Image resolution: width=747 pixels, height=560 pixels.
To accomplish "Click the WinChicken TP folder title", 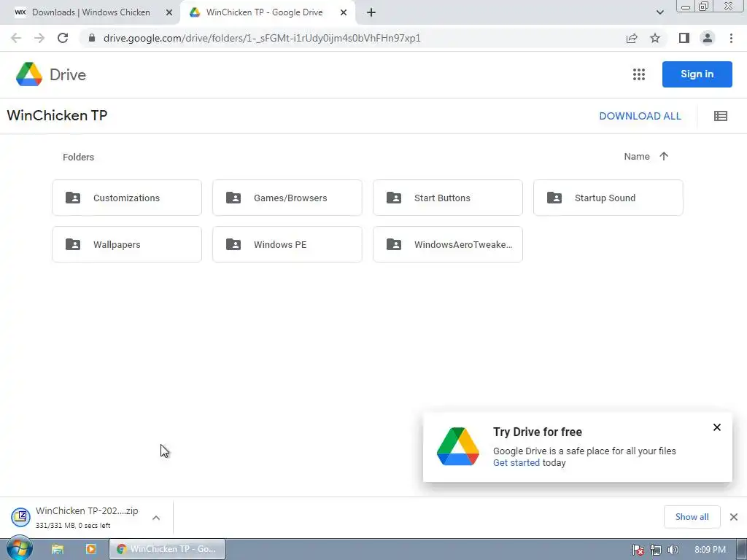I will click(57, 115).
